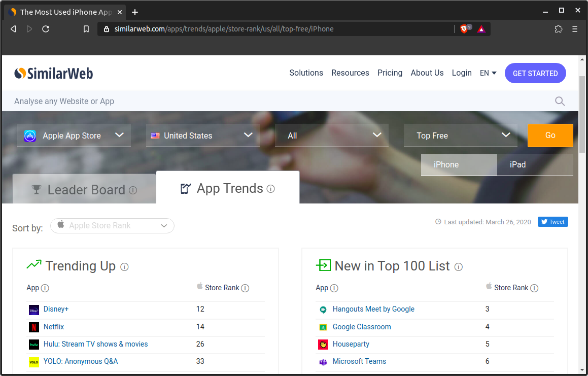This screenshot has height=376, width=588.
Task: Click the App Trends info icon
Action: tap(271, 189)
